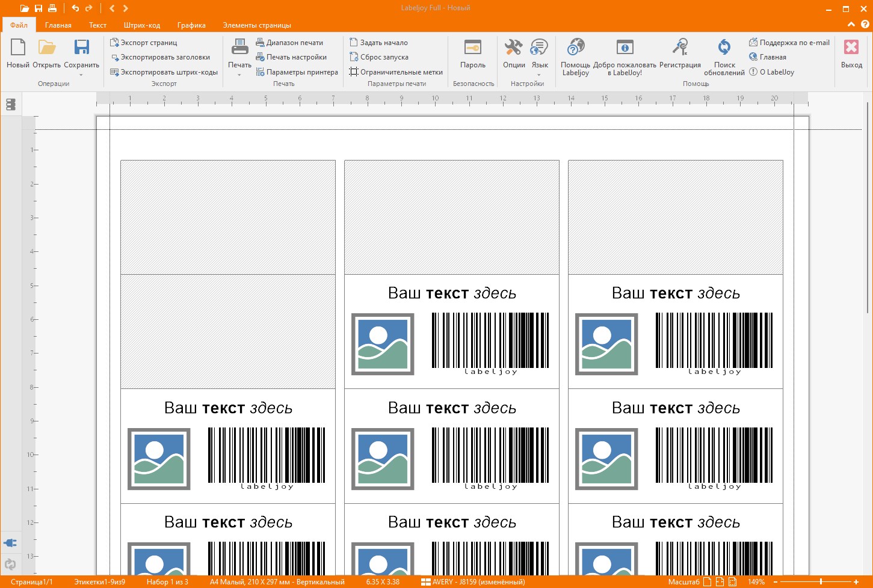
Task: Switch to the Главная ribbon tab
Action: (x=58, y=25)
